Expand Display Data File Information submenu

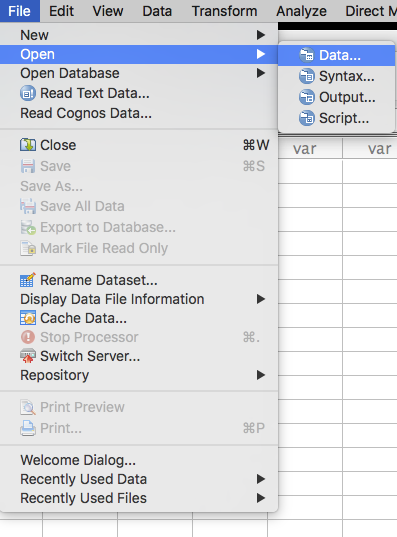point(261,299)
